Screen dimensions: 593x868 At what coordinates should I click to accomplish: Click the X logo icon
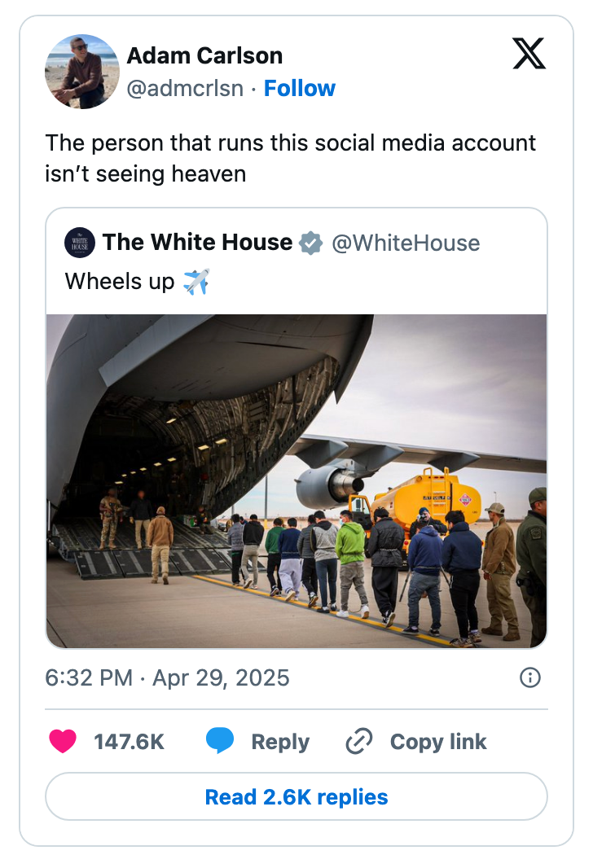click(529, 55)
